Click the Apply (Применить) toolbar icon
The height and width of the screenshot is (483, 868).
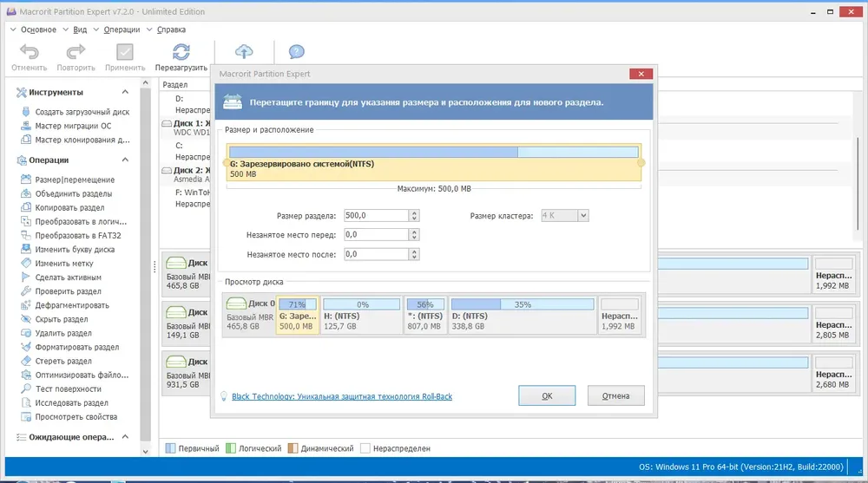(124, 52)
